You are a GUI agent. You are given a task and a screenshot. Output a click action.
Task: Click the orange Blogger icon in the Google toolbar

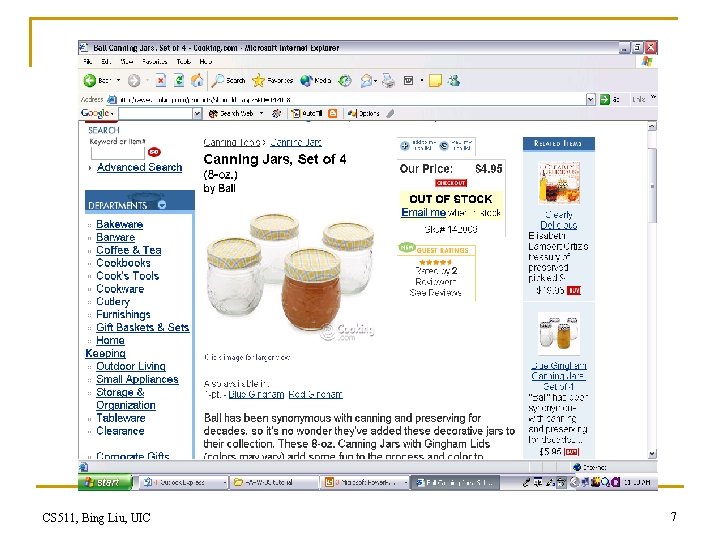coord(333,113)
